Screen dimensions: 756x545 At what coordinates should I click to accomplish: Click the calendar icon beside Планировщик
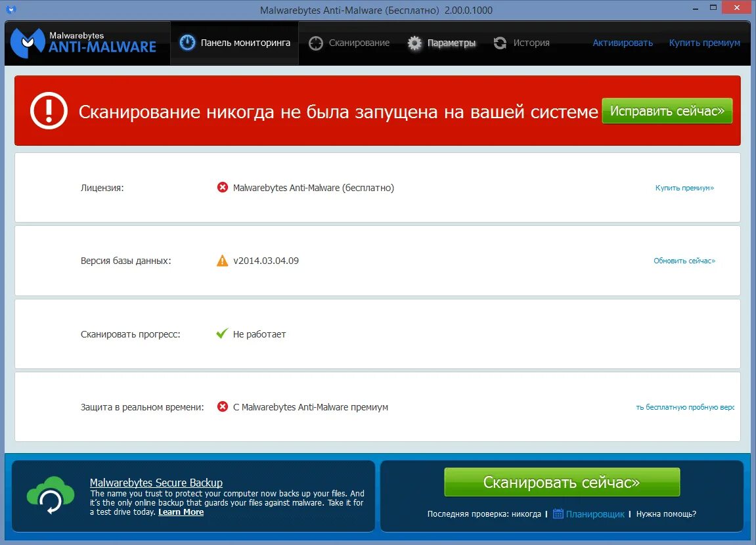tap(558, 513)
